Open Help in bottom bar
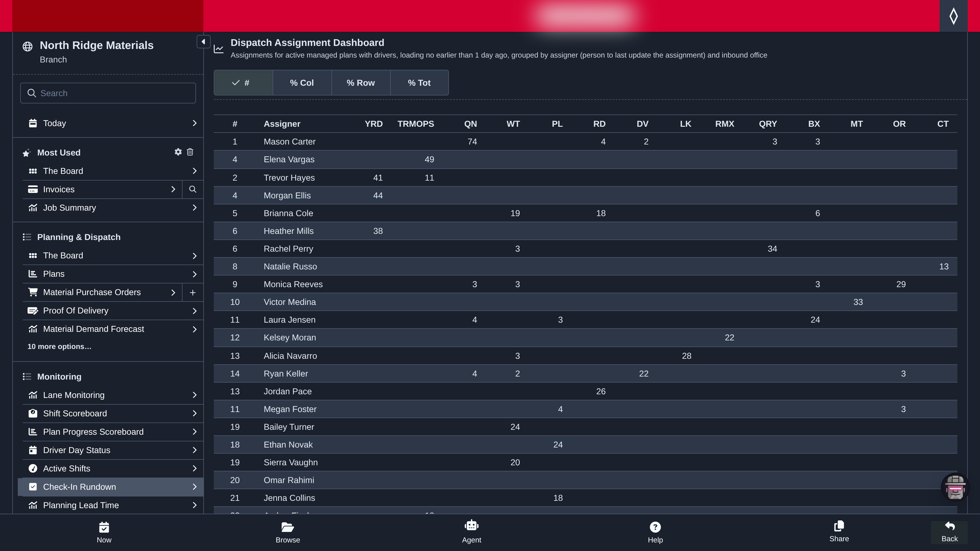 [x=655, y=532]
